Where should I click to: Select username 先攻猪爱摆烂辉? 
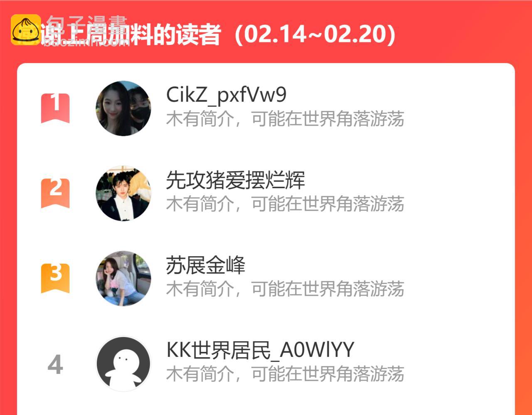tap(236, 180)
